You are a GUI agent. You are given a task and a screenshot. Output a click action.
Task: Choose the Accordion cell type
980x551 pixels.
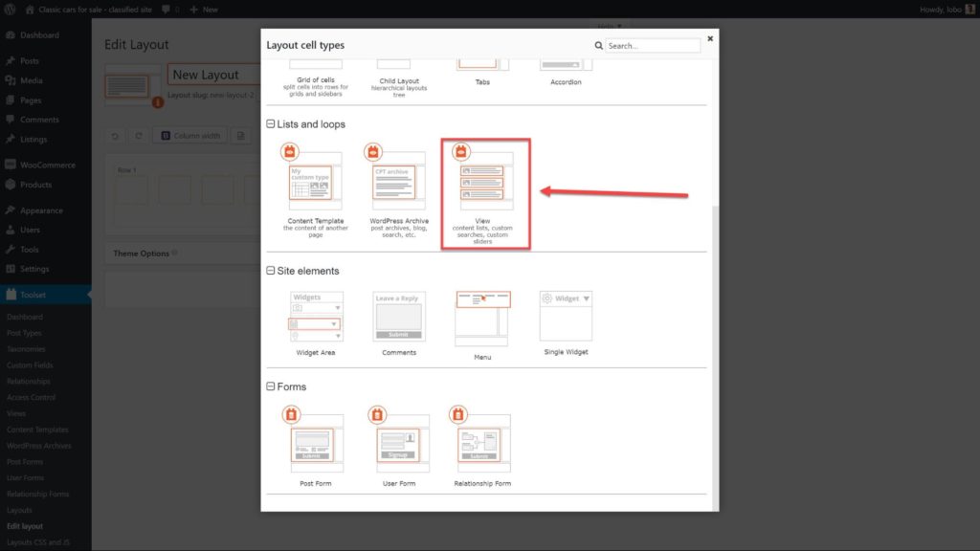566,73
